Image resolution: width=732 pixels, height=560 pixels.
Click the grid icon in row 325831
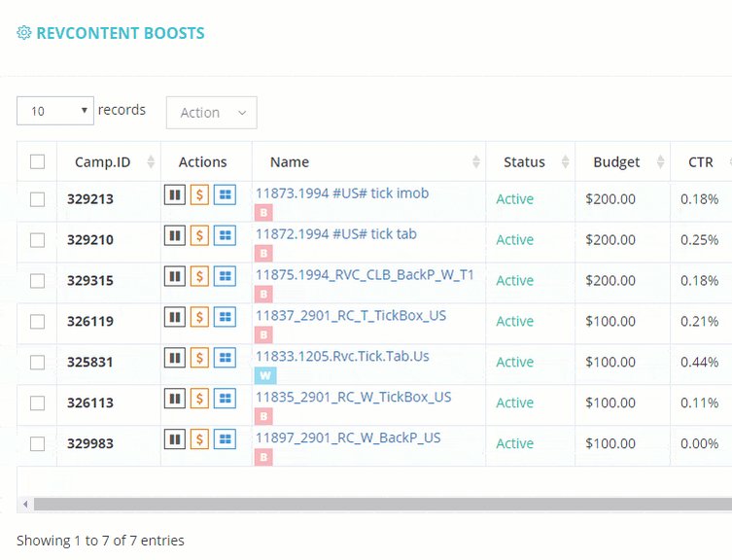[225, 358]
